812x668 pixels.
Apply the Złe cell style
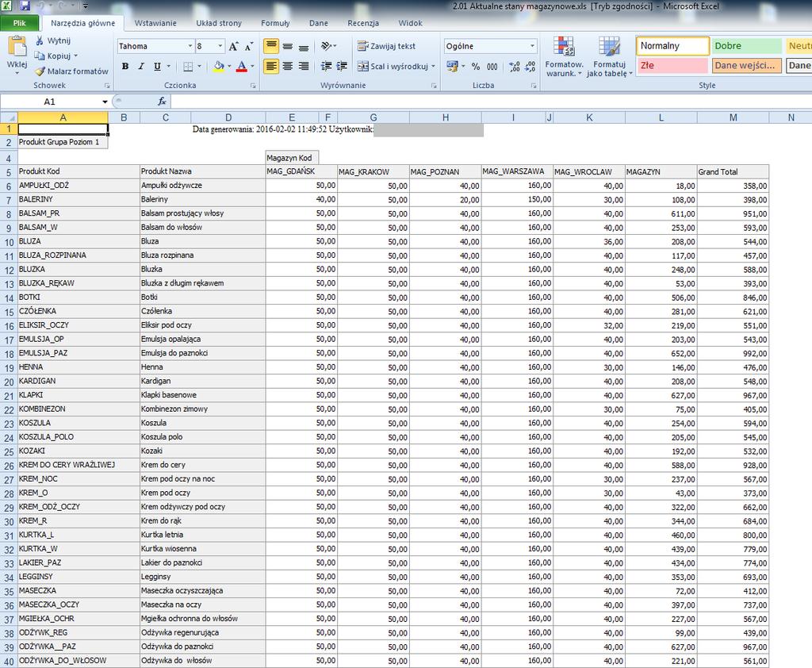(x=672, y=65)
